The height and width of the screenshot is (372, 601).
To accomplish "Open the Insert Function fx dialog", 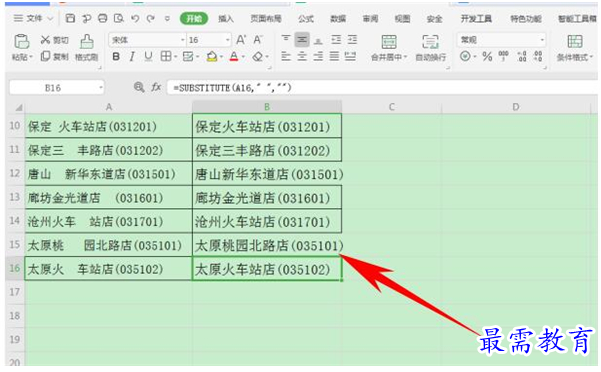I will pos(156,87).
